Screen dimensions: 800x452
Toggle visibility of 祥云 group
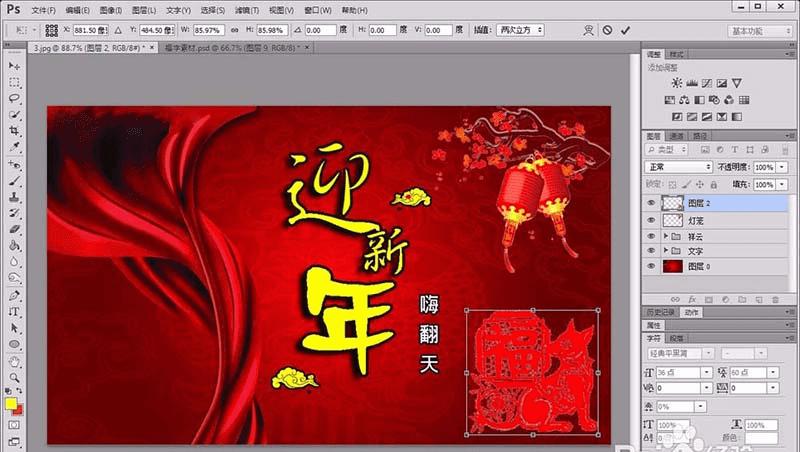coord(651,236)
